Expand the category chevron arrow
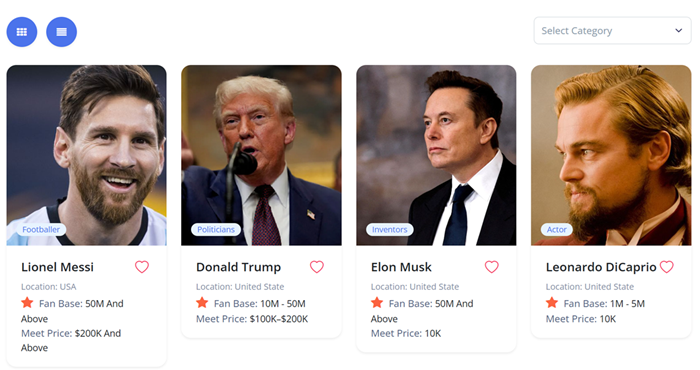 [x=679, y=31]
